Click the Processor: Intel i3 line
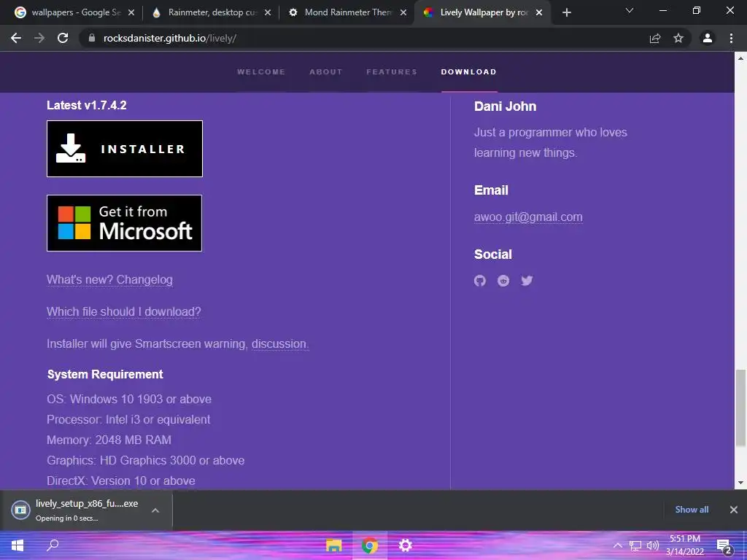Image resolution: width=747 pixels, height=560 pixels. [128, 419]
